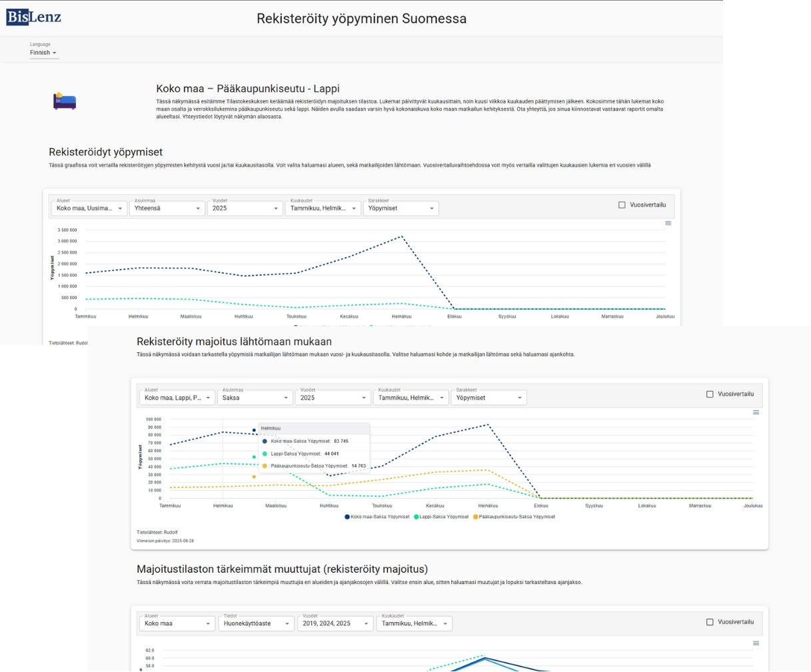Click Heinäkuu peak on Koko maa-Saksa line
The width and height of the screenshot is (811, 672).
[488, 424]
